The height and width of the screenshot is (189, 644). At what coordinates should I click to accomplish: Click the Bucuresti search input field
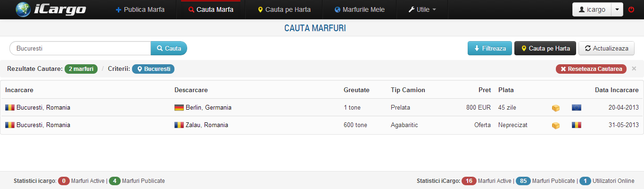pyautogui.click(x=80, y=48)
